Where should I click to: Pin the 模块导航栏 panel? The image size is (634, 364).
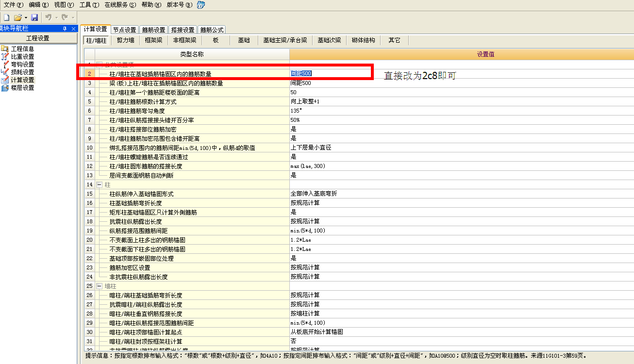click(x=65, y=29)
